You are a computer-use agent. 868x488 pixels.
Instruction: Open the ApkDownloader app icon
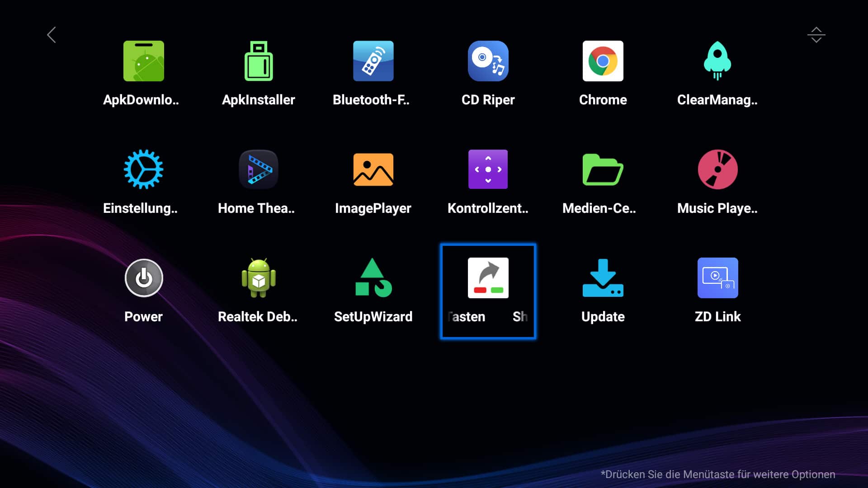pyautogui.click(x=143, y=61)
